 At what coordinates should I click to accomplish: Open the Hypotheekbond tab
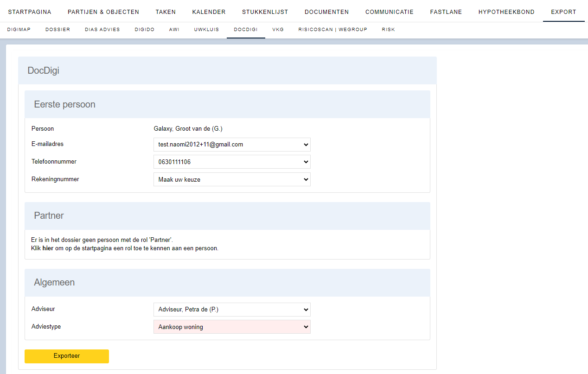coord(506,12)
